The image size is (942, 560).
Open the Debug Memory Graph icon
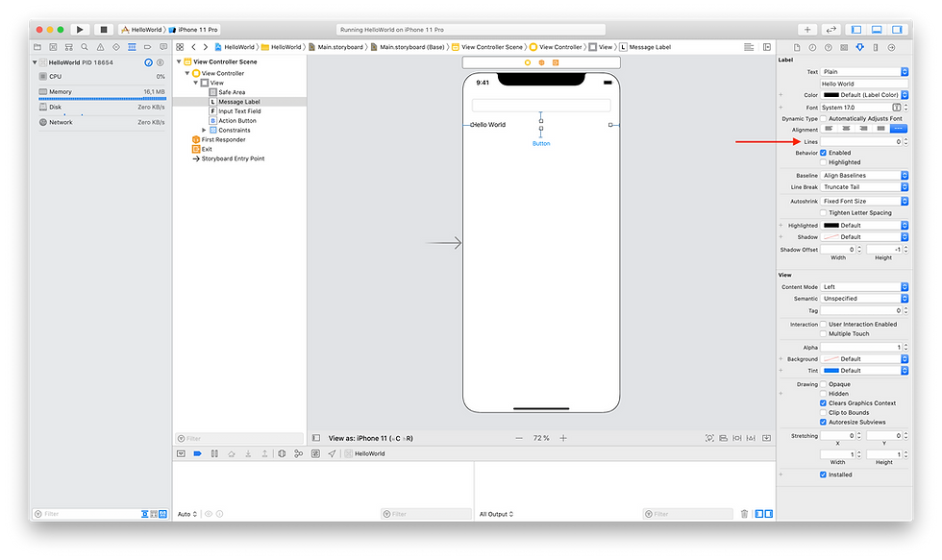click(x=299, y=453)
